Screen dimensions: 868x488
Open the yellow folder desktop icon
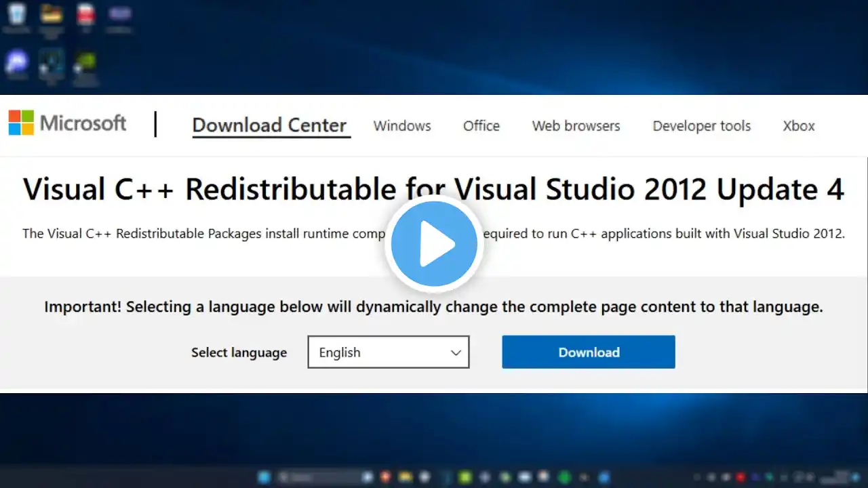pos(51,15)
